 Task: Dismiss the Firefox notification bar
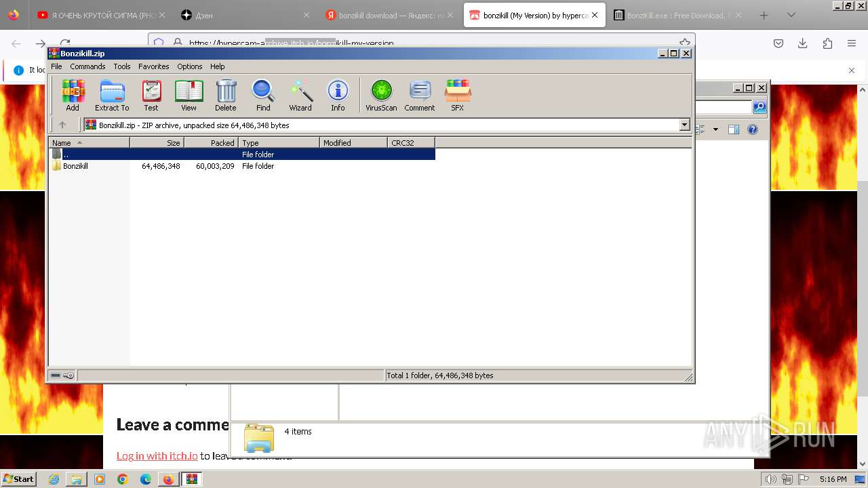[852, 70]
